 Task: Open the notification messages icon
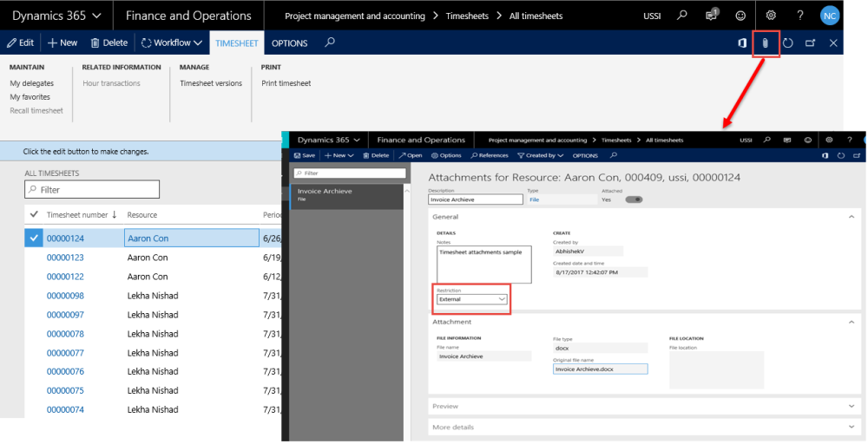[x=712, y=16]
